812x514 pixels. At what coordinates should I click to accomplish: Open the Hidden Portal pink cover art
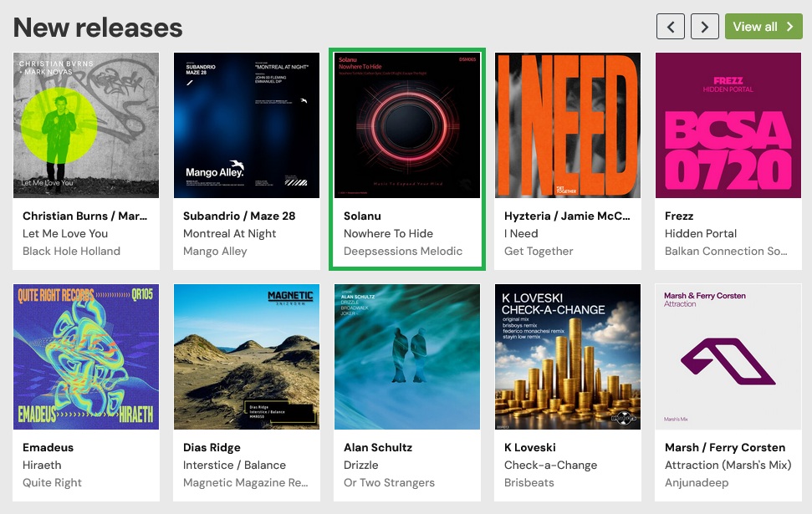(728, 125)
